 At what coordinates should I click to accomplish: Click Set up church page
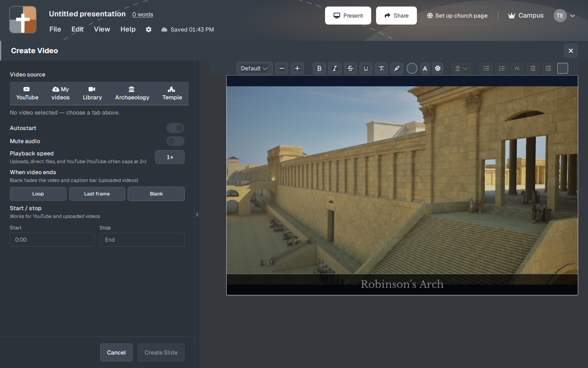457,16
